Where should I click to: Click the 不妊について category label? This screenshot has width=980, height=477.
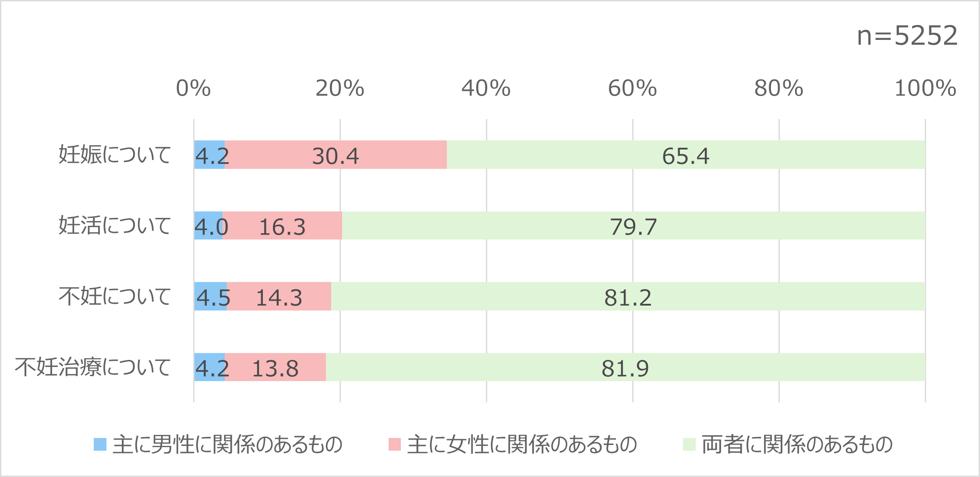click(x=115, y=296)
